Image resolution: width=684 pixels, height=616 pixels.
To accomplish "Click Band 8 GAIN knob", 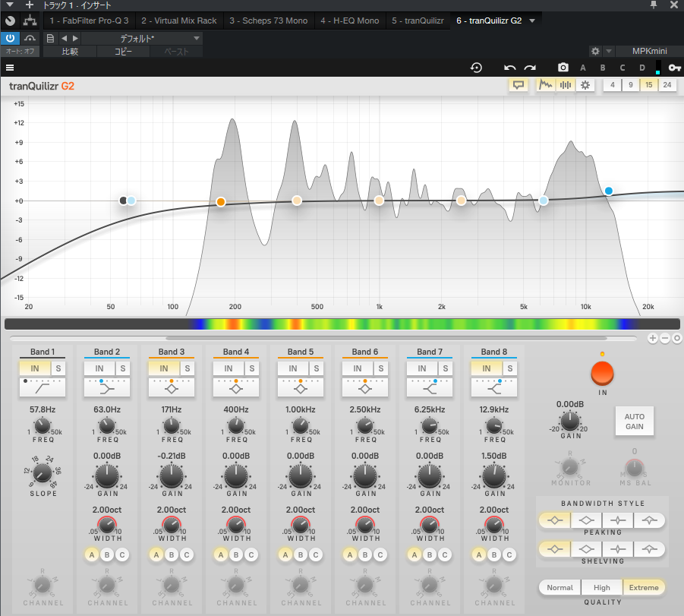I will [494, 476].
